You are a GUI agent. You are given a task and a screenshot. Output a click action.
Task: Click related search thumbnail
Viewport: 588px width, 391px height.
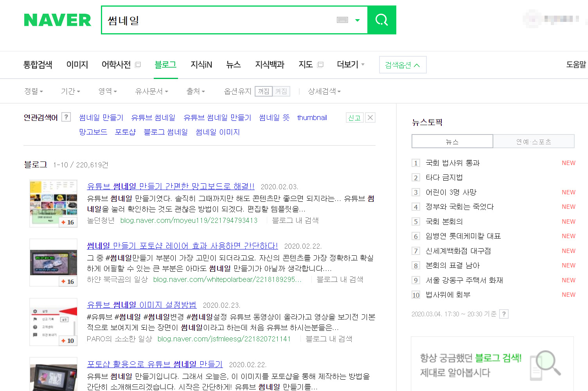(312, 118)
